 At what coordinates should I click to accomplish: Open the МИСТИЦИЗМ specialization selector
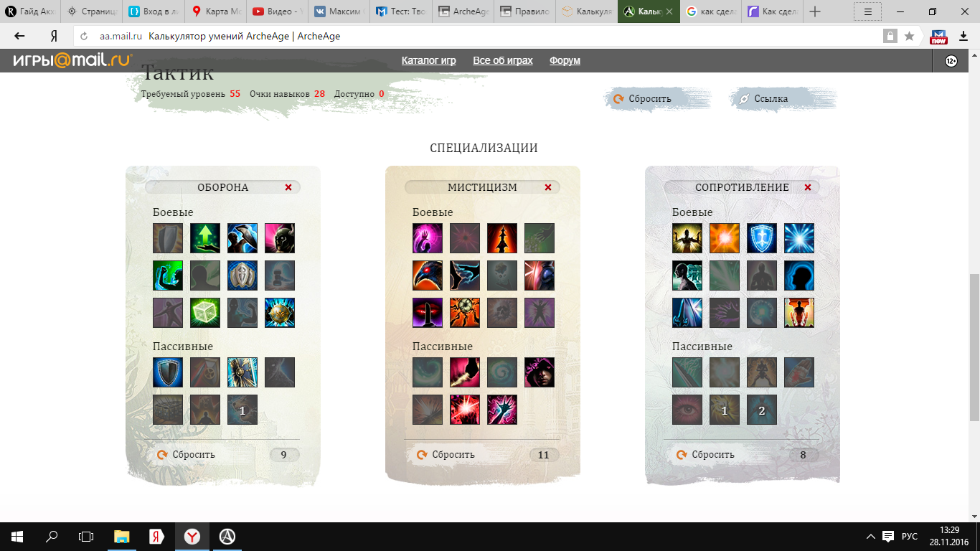483,187
